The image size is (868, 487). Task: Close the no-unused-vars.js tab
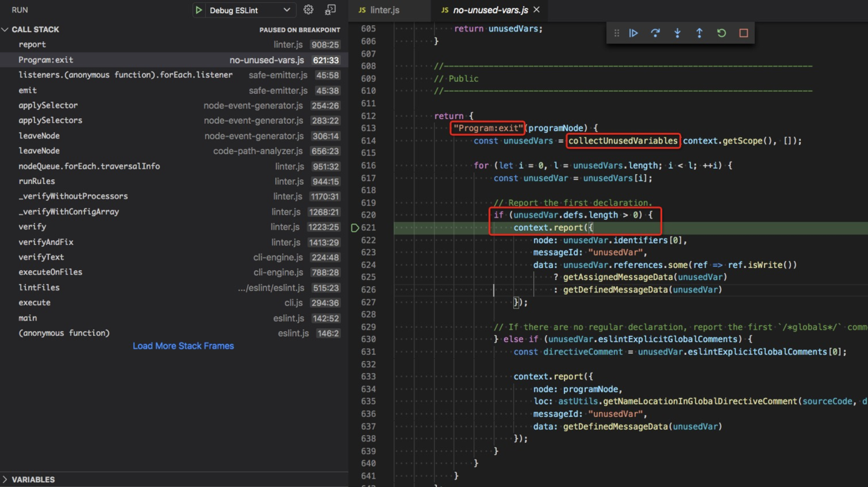point(535,10)
